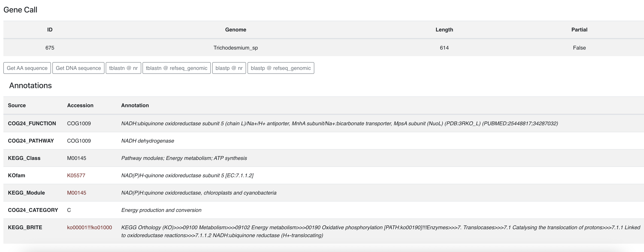The image size is (644, 252).
Task: Click the Partial value False
Action: [x=579, y=48]
